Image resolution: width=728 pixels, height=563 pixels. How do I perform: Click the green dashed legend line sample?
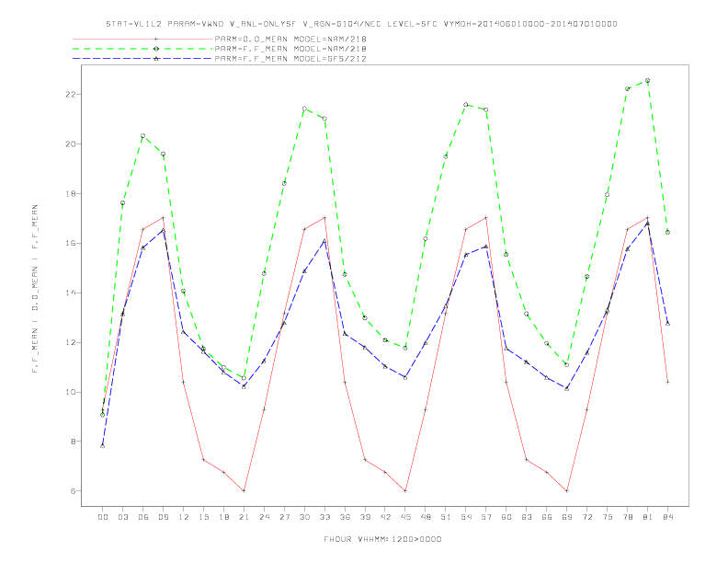pyautogui.click(x=142, y=49)
